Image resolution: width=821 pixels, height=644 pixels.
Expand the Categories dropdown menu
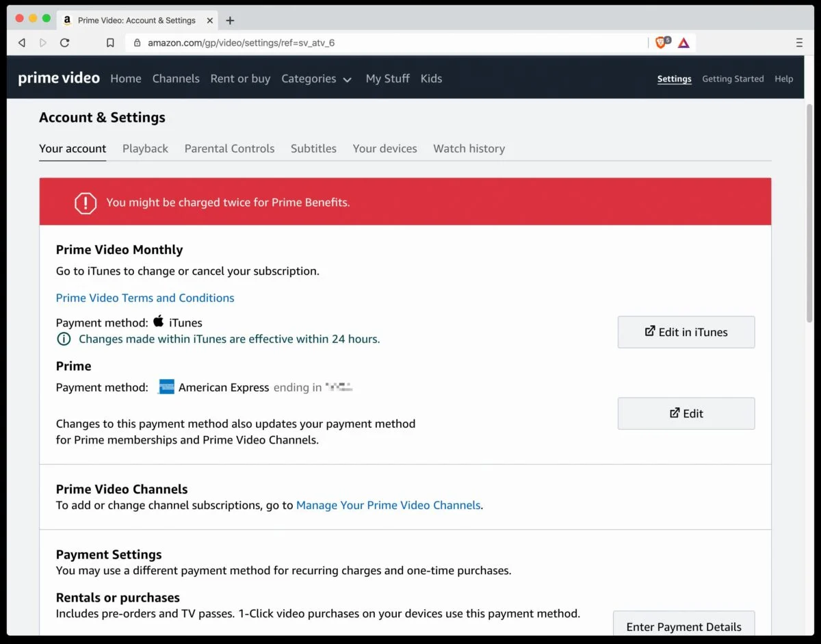coord(316,79)
